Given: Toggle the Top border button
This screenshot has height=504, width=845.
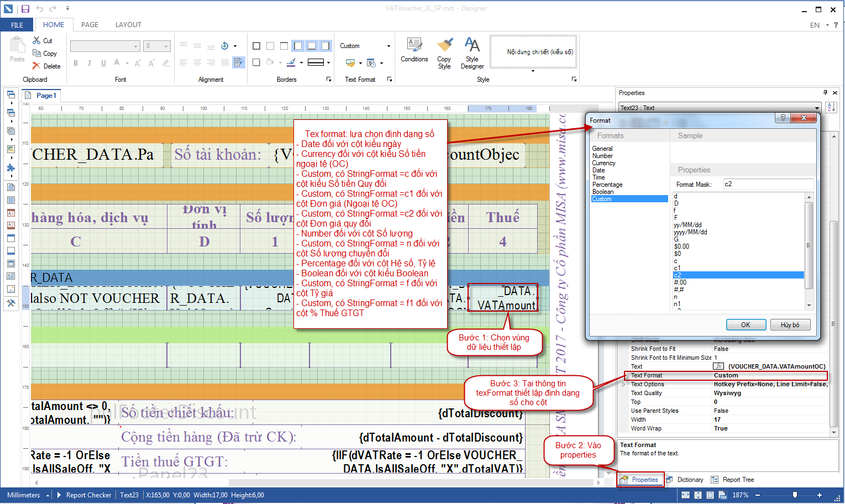Looking at the screenshot, I should 284,46.
